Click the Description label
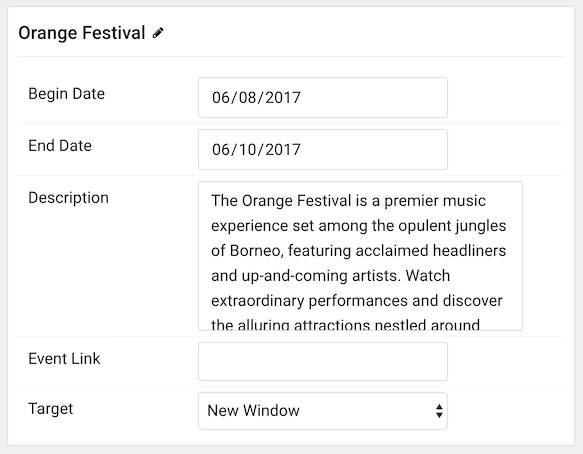The height and width of the screenshot is (454, 583). [x=68, y=198]
